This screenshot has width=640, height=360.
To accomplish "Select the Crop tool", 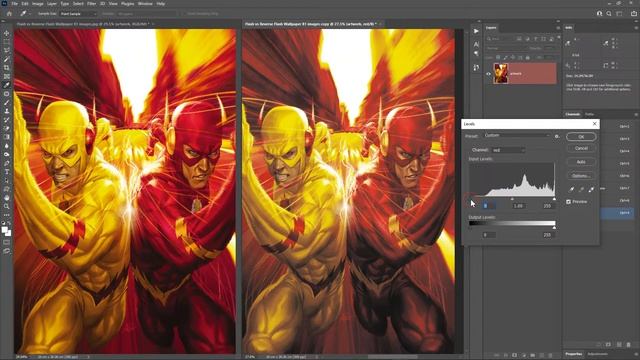I will tap(6, 67).
